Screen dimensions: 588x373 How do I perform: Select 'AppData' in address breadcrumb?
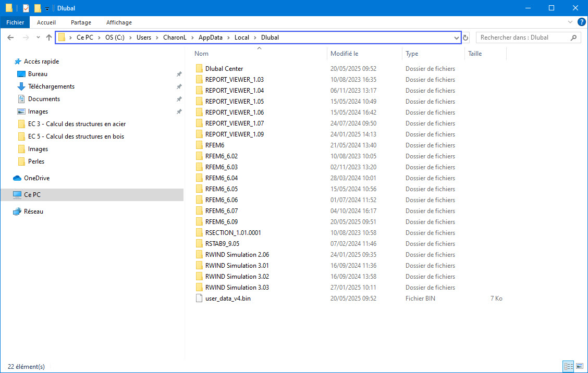(211, 38)
